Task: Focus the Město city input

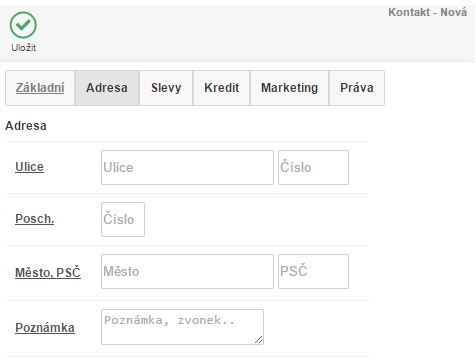Action: pos(187,271)
